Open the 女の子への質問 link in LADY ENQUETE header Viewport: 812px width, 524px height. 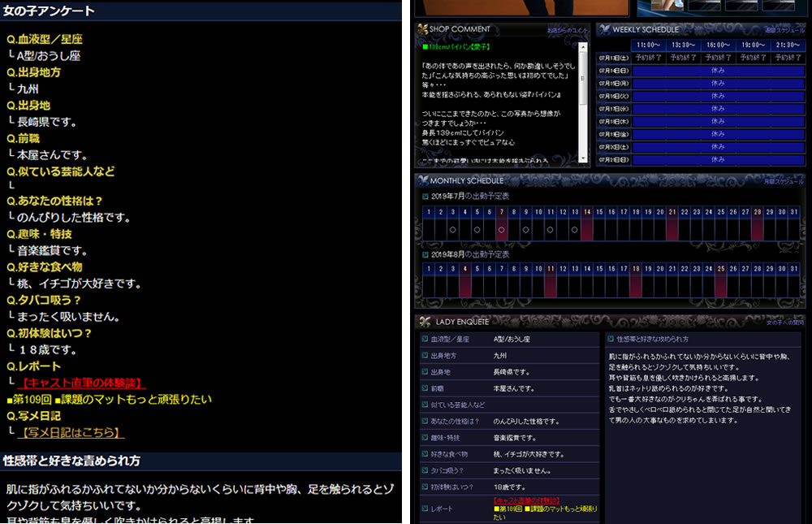(x=785, y=323)
